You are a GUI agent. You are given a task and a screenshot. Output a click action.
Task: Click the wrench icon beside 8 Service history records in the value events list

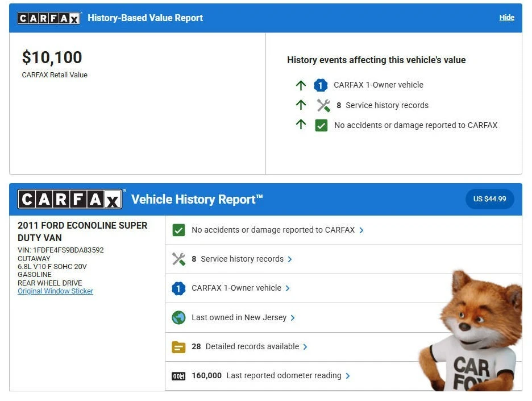[x=323, y=105]
